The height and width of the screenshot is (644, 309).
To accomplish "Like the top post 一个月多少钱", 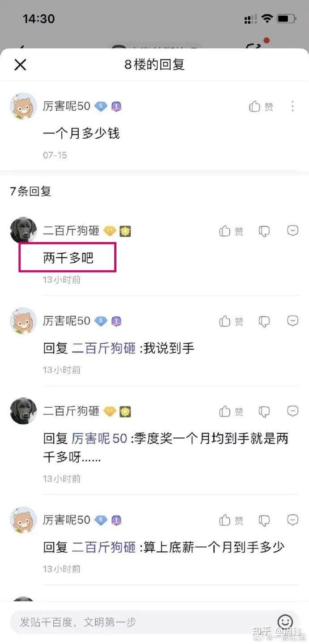I will click(261, 107).
